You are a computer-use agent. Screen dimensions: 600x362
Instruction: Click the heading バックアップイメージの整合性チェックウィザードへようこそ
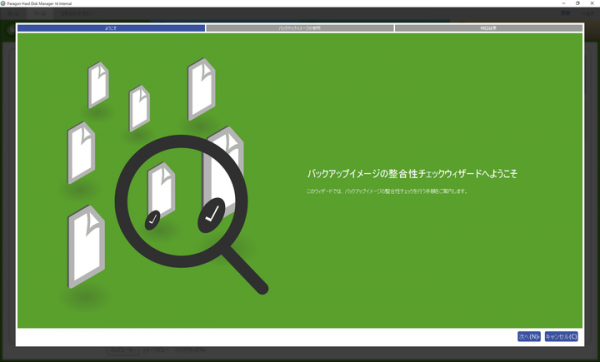(412, 174)
